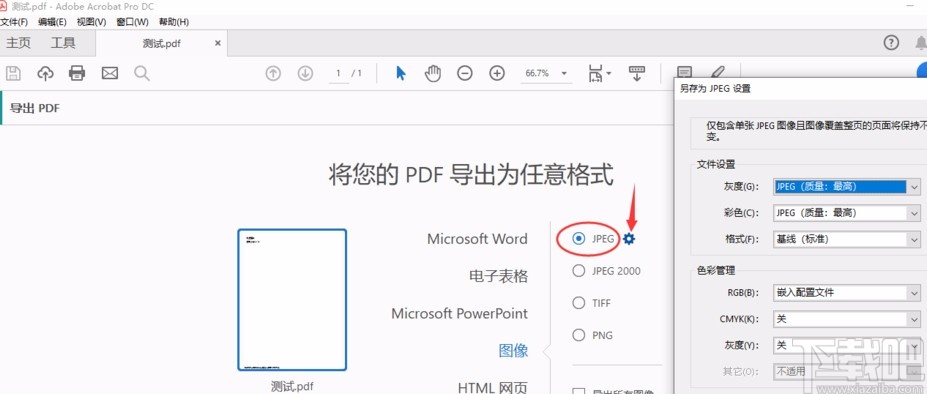Switch to the 工具 tab

tap(63, 43)
